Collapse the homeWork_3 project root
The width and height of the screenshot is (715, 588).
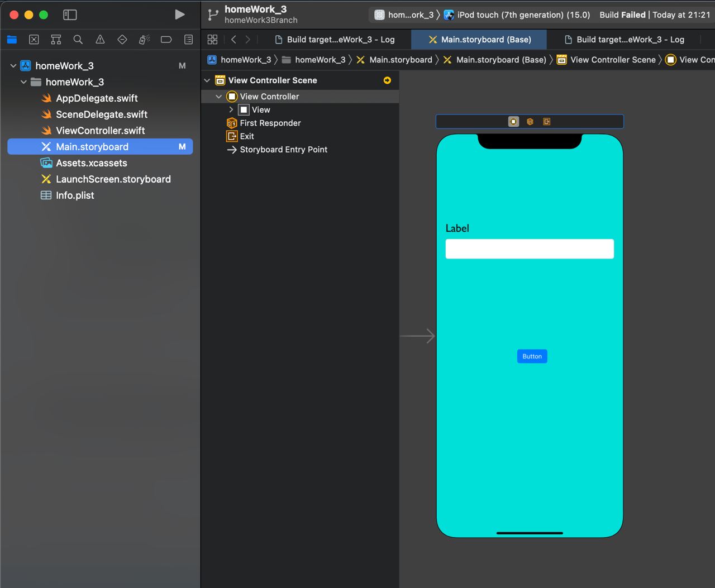(13, 66)
